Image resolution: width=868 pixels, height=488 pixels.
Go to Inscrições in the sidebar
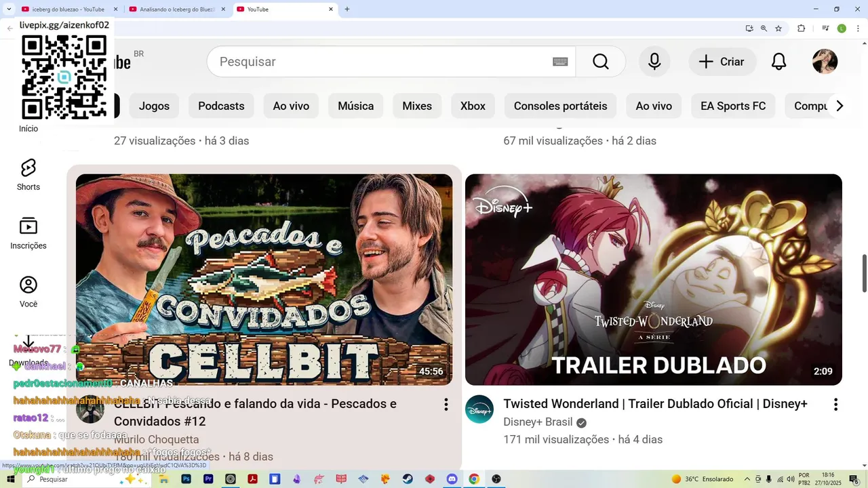28,234
